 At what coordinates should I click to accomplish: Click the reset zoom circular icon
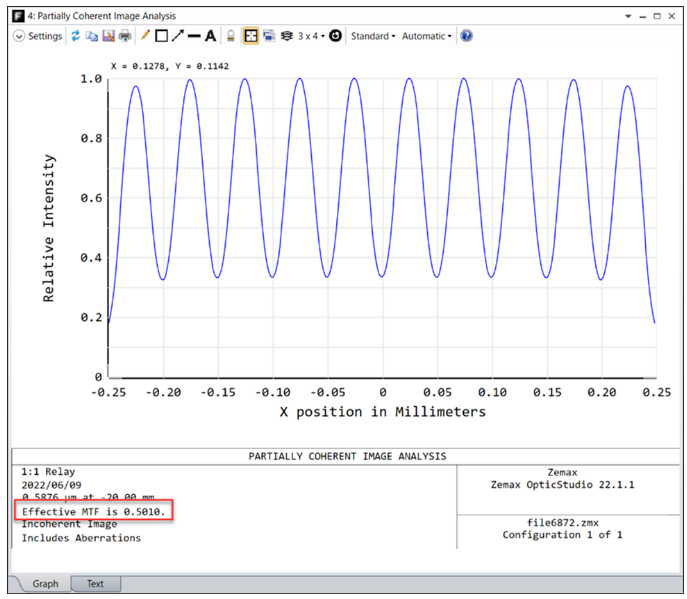tap(335, 36)
